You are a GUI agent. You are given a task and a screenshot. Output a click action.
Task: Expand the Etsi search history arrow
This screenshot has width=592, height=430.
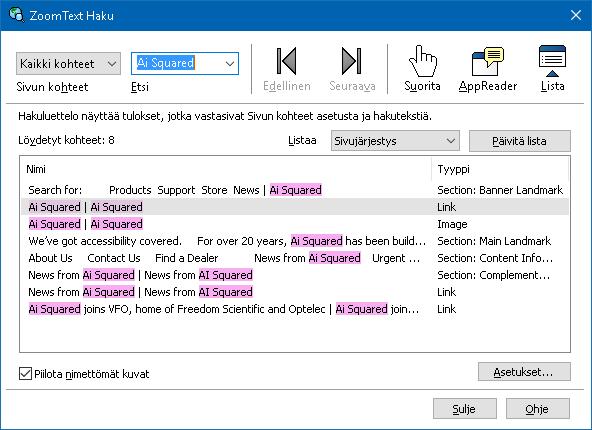[x=230, y=63]
